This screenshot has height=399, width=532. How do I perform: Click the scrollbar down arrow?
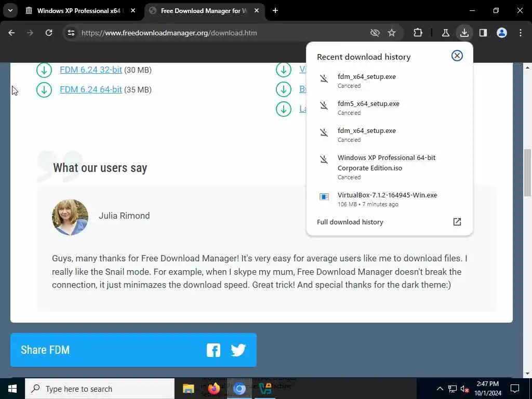527,374
